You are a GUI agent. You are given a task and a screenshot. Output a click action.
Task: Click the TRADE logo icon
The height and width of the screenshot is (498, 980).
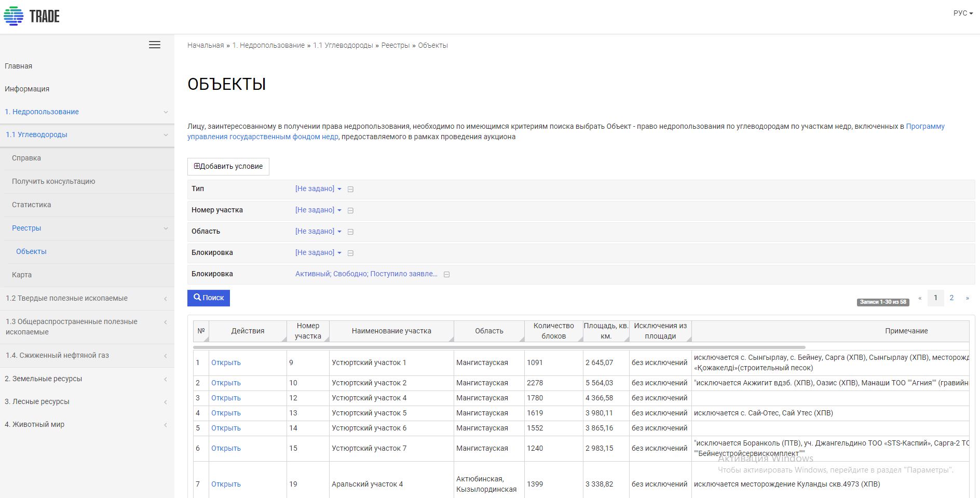click(x=14, y=16)
